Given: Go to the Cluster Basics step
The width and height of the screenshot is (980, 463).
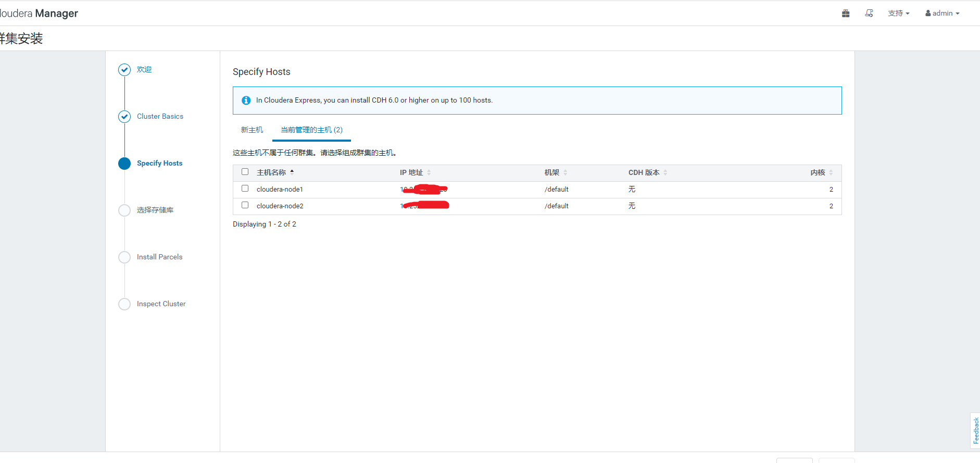Looking at the screenshot, I should point(160,117).
